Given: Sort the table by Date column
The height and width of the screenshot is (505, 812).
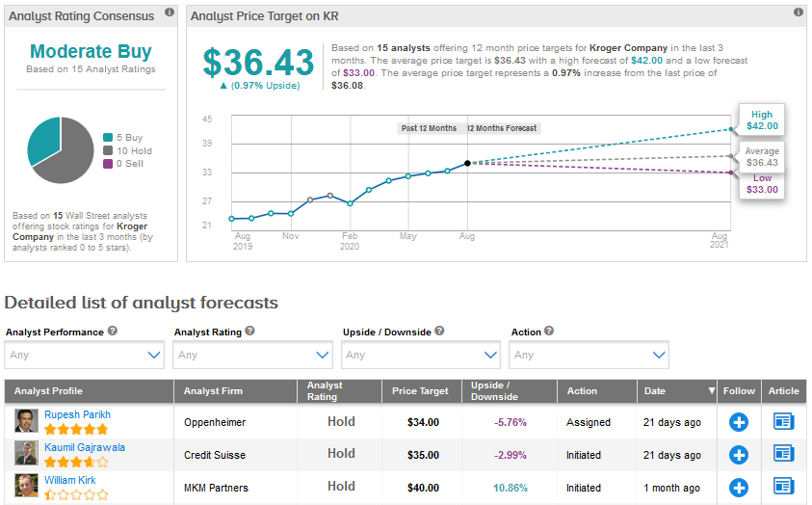Looking at the screenshot, I should pos(677,391).
